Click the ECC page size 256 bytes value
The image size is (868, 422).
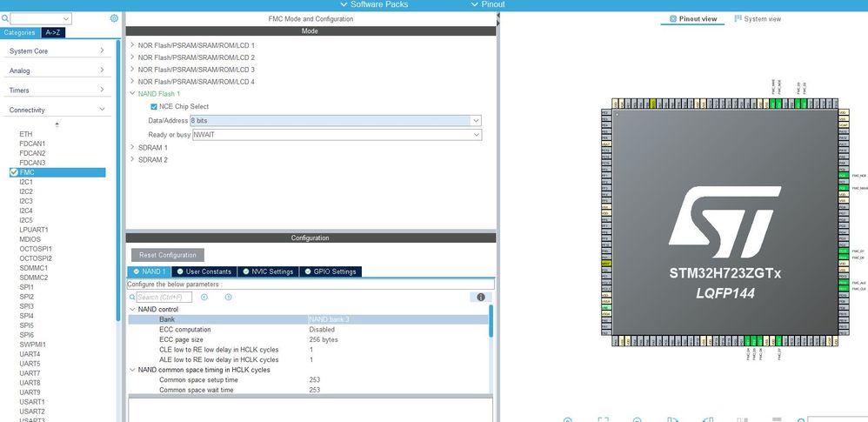[324, 339]
